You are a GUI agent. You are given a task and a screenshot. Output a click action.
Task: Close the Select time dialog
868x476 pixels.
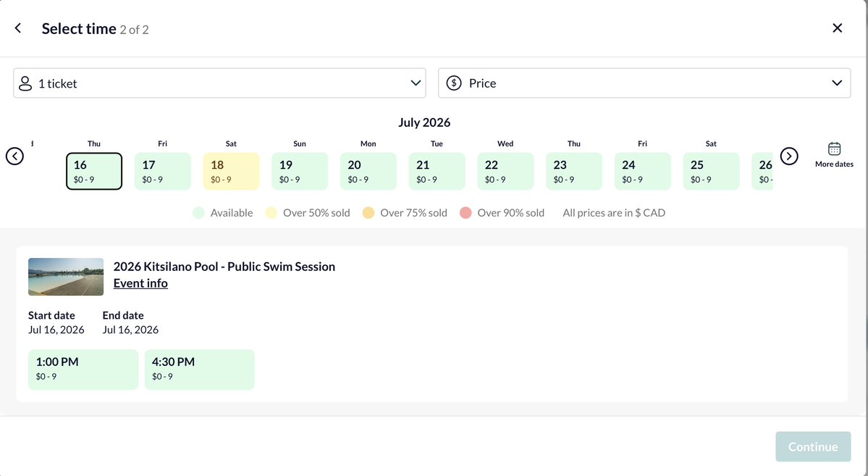tap(837, 28)
